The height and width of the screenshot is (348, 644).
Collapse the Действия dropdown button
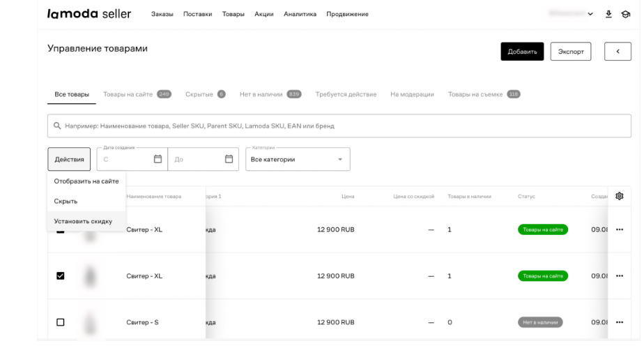pyautogui.click(x=69, y=159)
